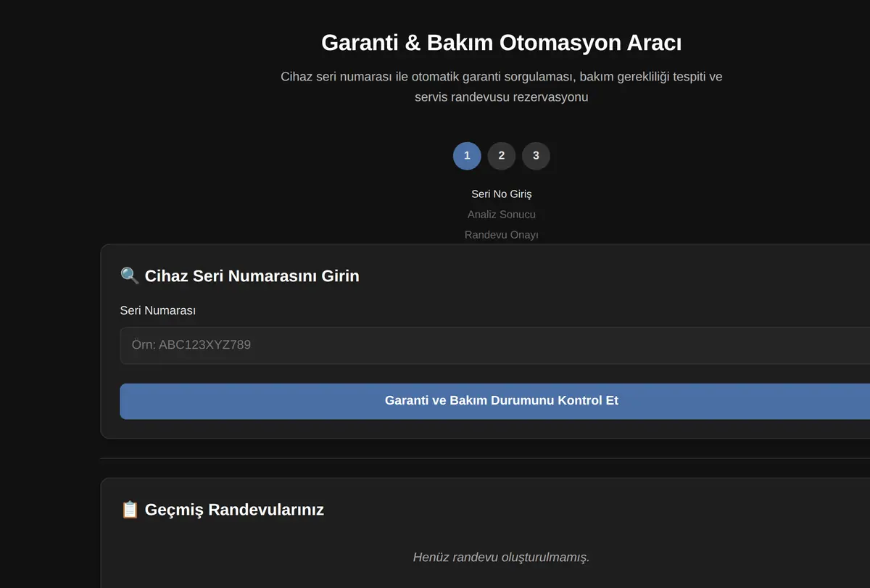The width and height of the screenshot is (870, 588).
Task: Click the 'Henüz randevu oluşturulmamış.' message
Action: (x=502, y=558)
